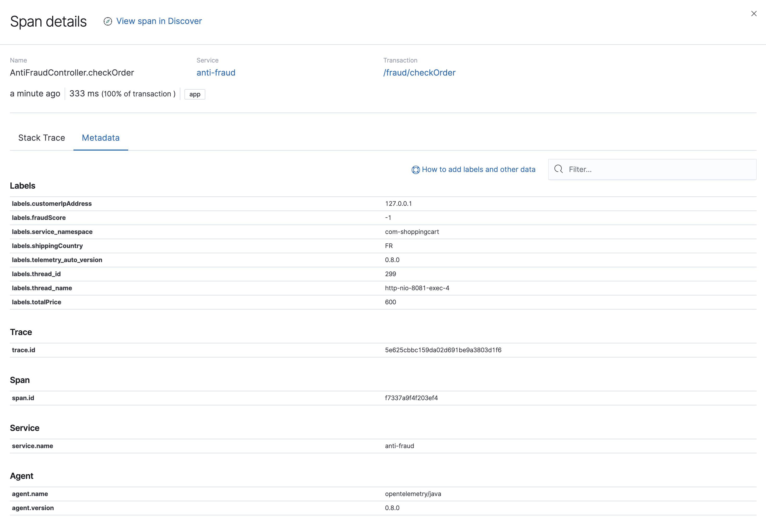
Task: Click labels.shippingCountry key
Action: (47, 246)
